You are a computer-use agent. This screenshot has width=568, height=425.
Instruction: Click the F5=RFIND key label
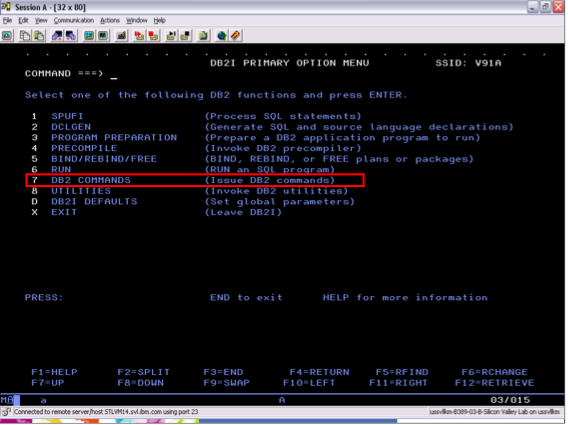(402, 372)
